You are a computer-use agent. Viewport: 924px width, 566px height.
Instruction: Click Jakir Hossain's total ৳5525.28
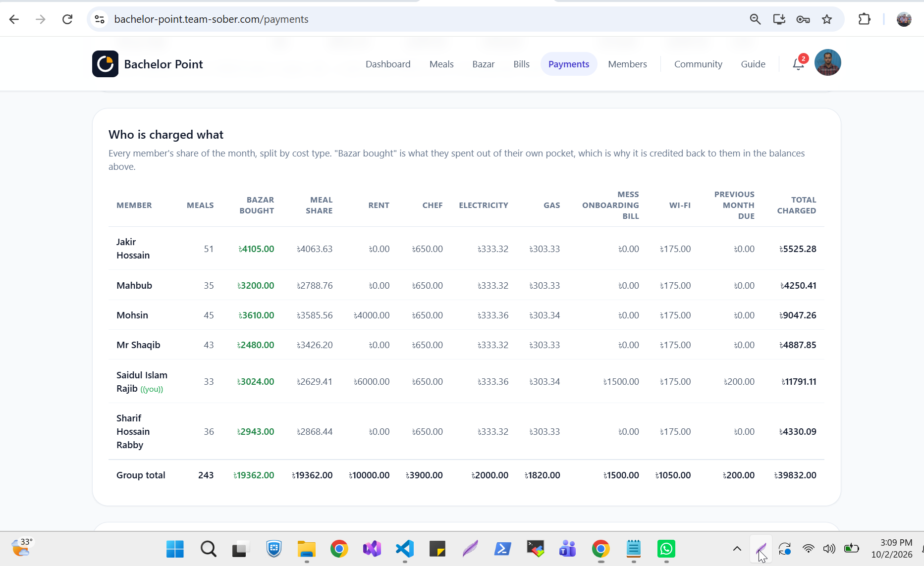pyautogui.click(x=798, y=249)
